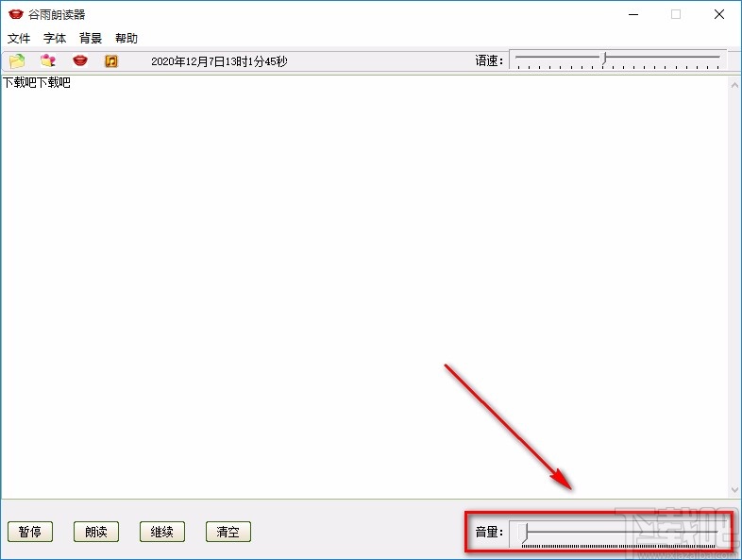Click the orange music note toolbar icon
The image size is (742, 560).
click(111, 61)
